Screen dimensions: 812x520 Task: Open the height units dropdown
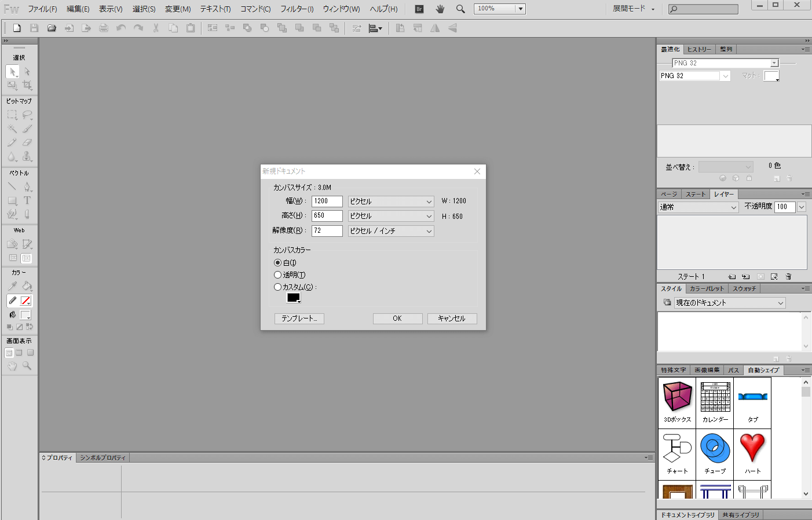(x=391, y=216)
